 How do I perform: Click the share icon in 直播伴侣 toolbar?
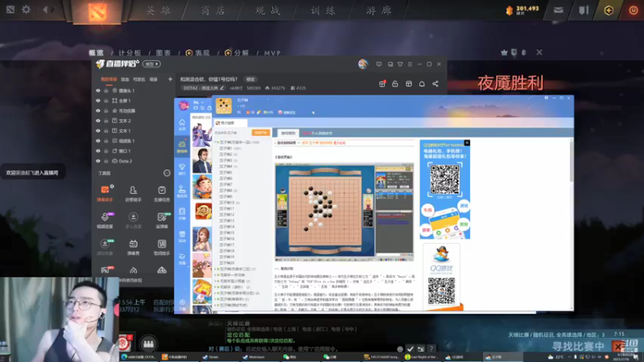436,84
